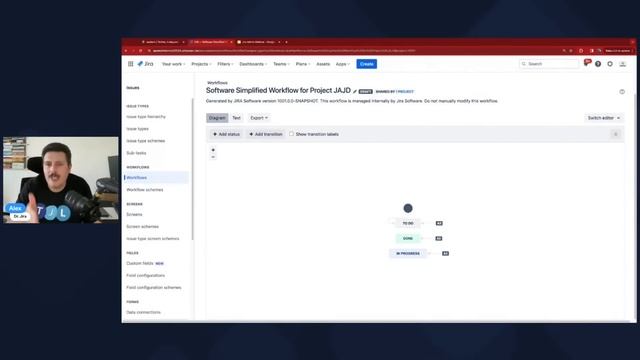This screenshot has height=360, width=640.
Task: Open the Jira app switcher grid icon
Action: (131, 64)
